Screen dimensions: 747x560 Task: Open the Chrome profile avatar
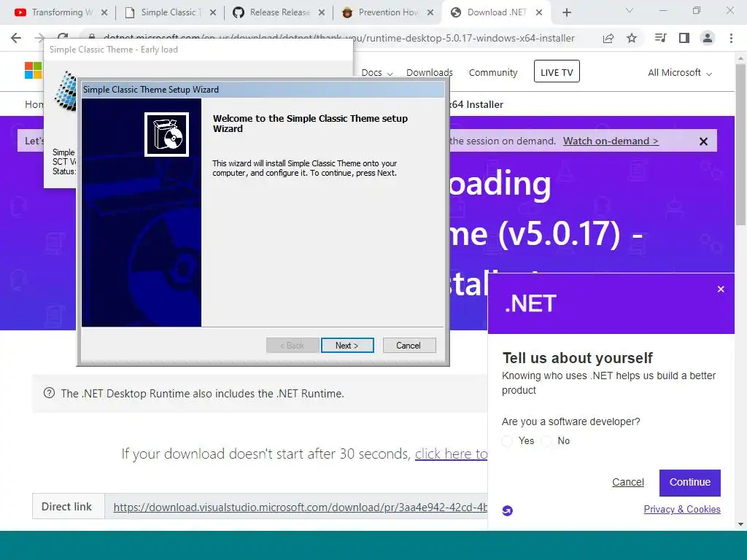[x=708, y=38]
